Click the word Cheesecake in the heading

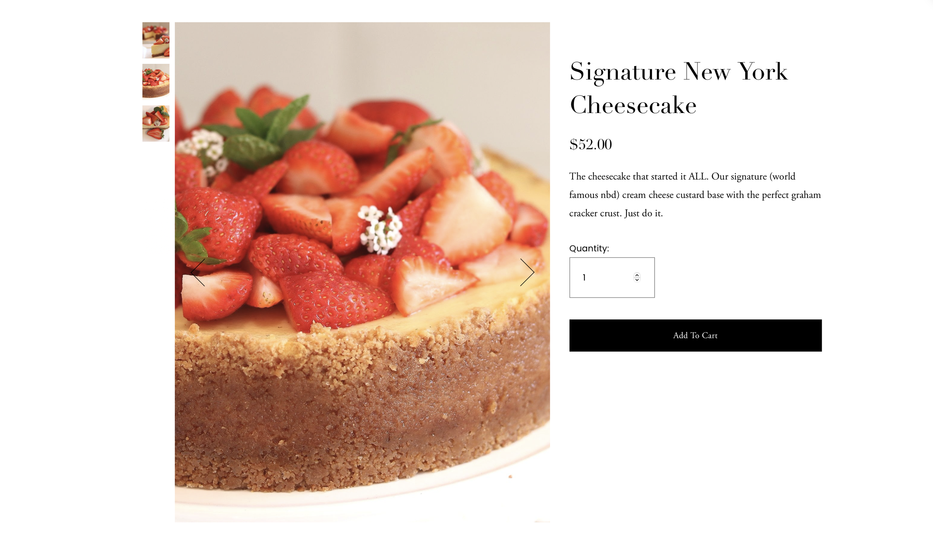tap(633, 105)
